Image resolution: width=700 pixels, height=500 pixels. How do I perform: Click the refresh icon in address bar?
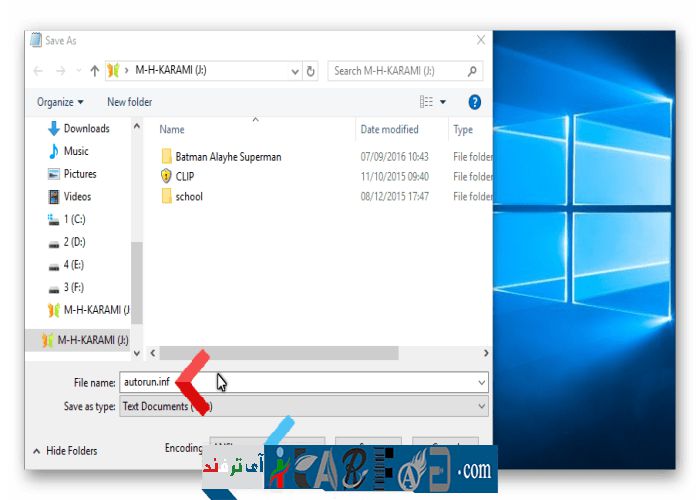coord(311,71)
